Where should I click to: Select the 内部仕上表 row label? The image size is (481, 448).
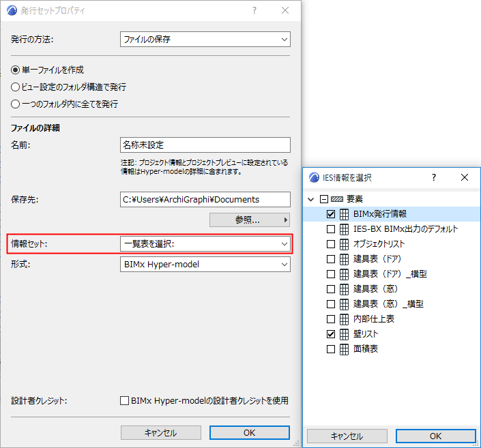[374, 319]
